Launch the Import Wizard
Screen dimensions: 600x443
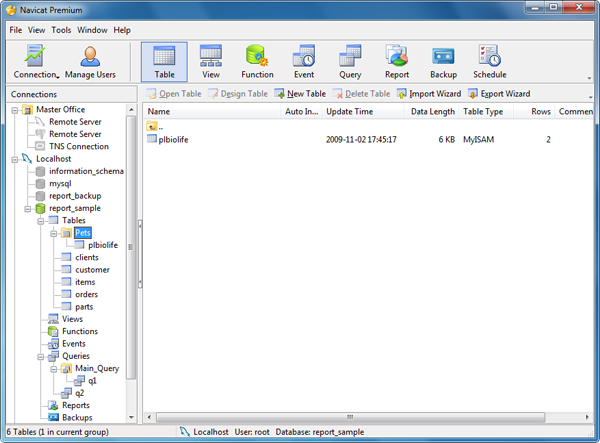(x=429, y=94)
